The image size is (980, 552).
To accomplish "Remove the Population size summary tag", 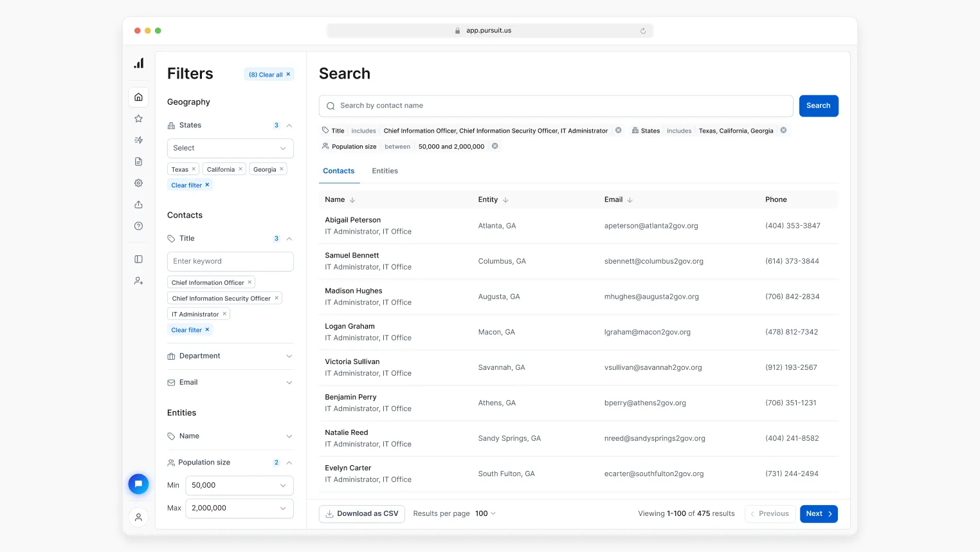I will tap(495, 146).
